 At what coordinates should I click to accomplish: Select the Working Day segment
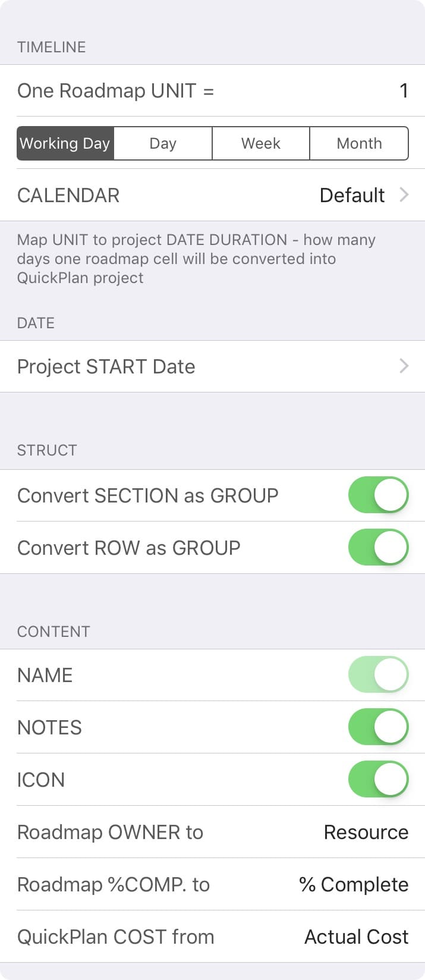[65, 143]
